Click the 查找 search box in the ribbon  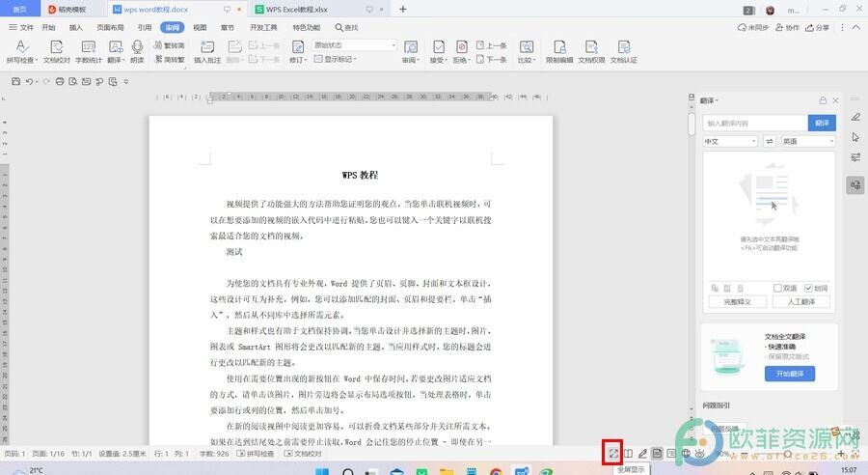[x=346, y=27]
